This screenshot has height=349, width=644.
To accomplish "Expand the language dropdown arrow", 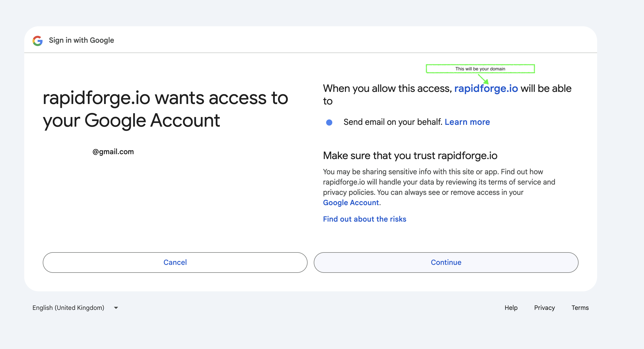I will coord(116,308).
